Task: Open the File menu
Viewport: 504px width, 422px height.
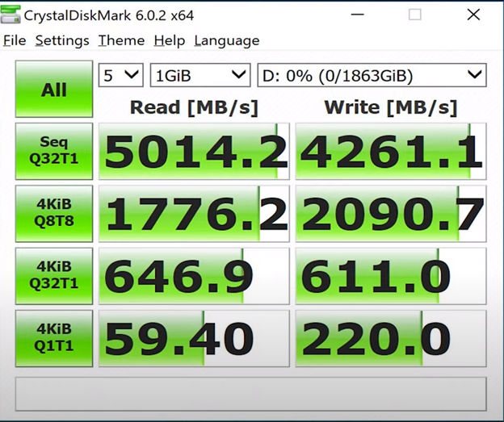Action: click(15, 41)
